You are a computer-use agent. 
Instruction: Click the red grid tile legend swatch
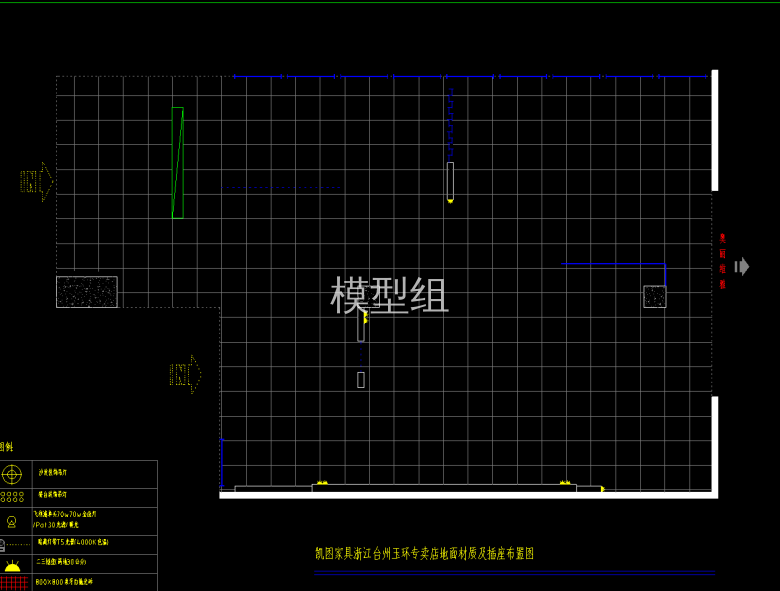(14, 583)
